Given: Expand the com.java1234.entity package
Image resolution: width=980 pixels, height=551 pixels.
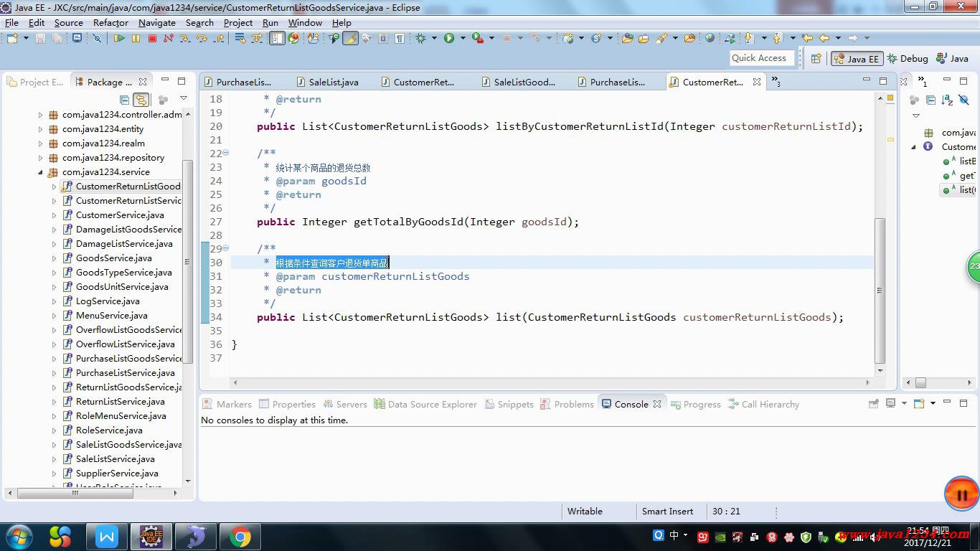Looking at the screenshot, I should tap(41, 129).
